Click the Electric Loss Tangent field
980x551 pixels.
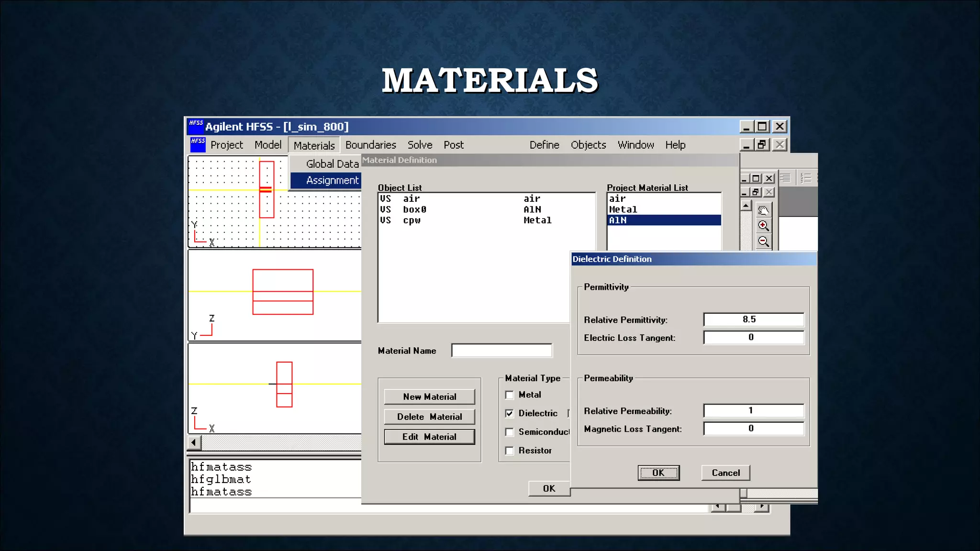754,338
